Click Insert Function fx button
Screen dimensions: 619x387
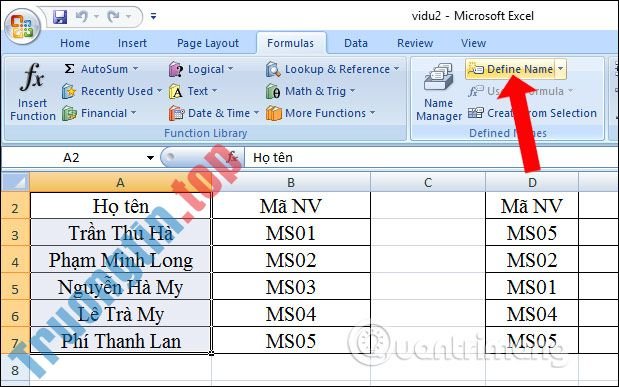click(32, 92)
